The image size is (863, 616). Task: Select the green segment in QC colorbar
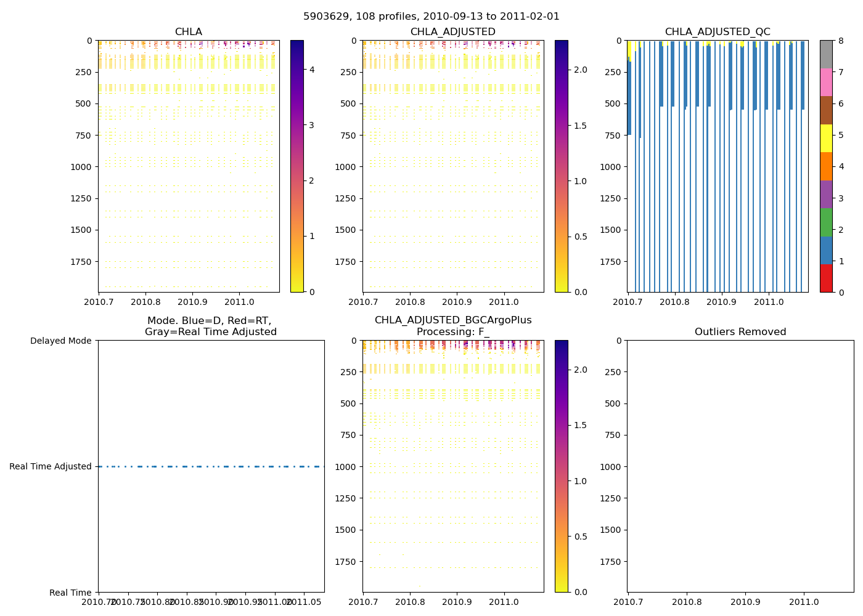[x=826, y=222]
